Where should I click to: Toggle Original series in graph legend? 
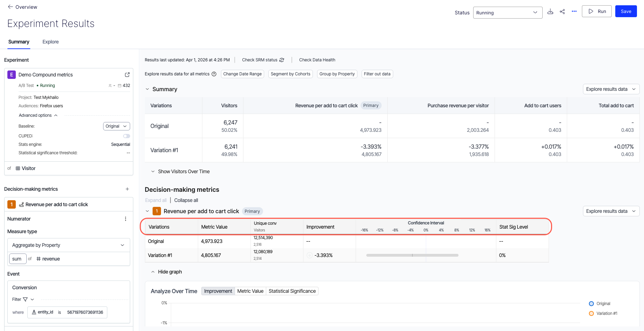(591, 304)
